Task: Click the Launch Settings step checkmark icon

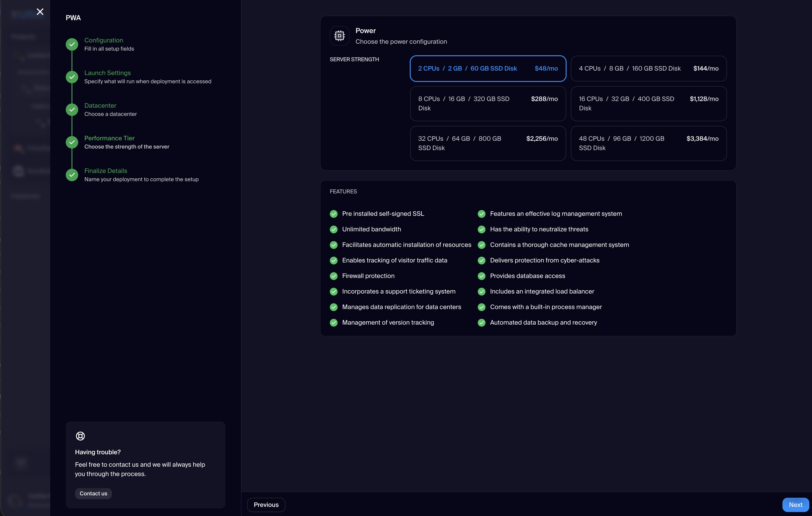Action: (72, 77)
